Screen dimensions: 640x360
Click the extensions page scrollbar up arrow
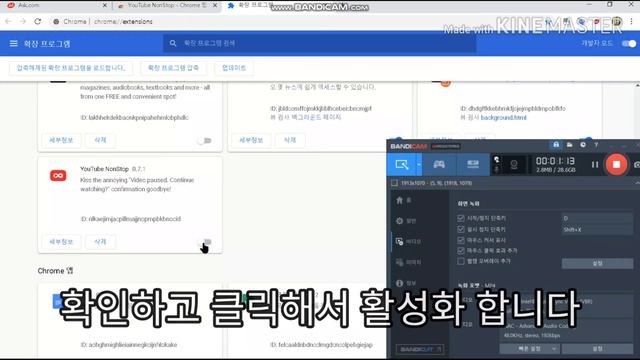pos(637,85)
